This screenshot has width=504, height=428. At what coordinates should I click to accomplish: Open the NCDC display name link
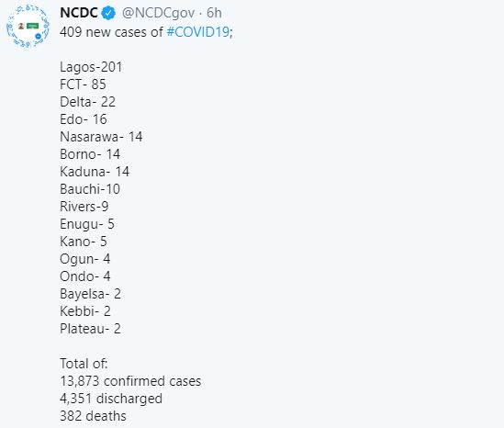click(79, 13)
